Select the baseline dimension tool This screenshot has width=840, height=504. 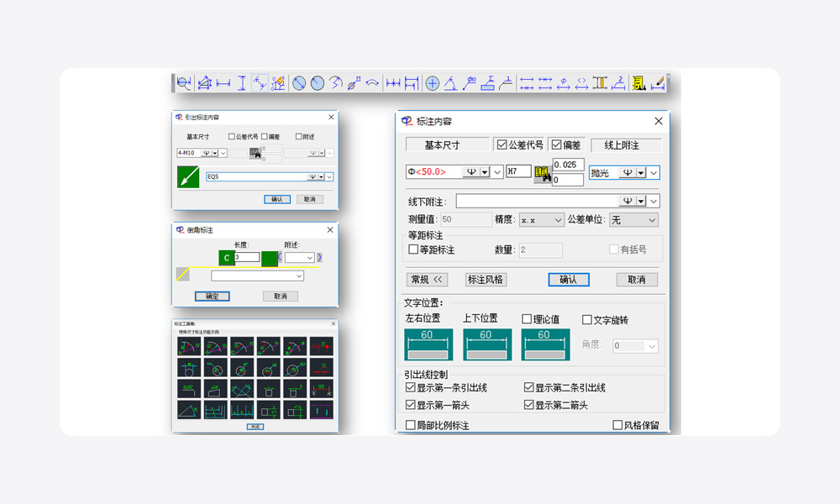pos(412,83)
